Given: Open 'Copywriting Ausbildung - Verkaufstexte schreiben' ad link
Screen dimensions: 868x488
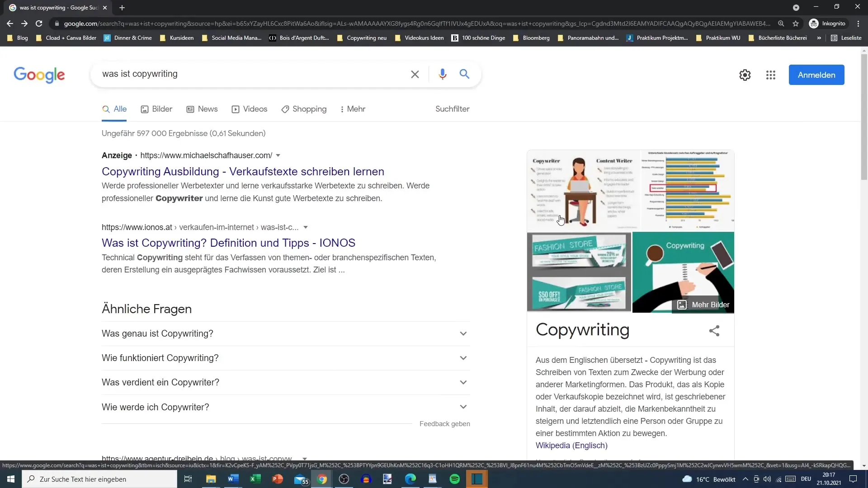Looking at the screenshot, I should [243, 171].
